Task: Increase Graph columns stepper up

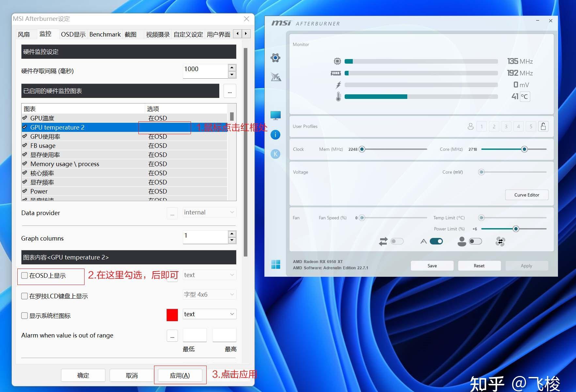Action: pyautogui.click(x=232, y=234)
